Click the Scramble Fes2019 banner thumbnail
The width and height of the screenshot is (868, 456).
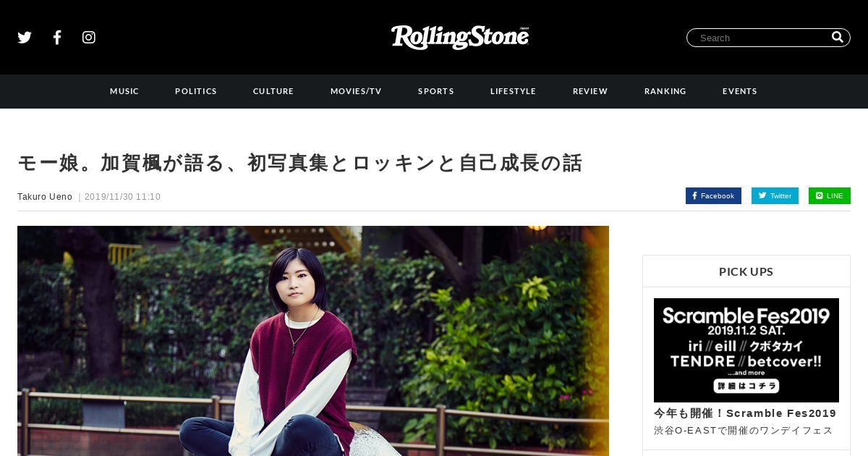pos(746,350)
